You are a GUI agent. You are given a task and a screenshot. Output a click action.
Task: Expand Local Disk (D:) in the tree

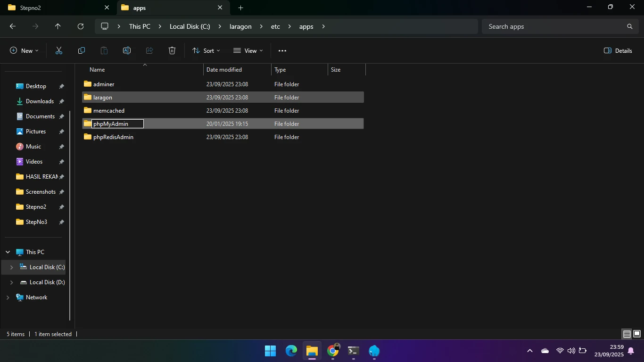click(x=12, y=282)
